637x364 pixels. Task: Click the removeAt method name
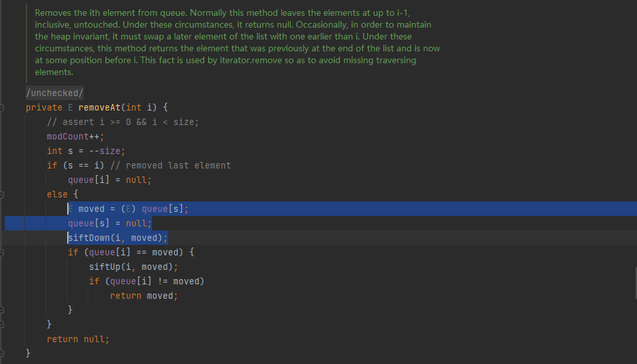[x=99, y=107]
